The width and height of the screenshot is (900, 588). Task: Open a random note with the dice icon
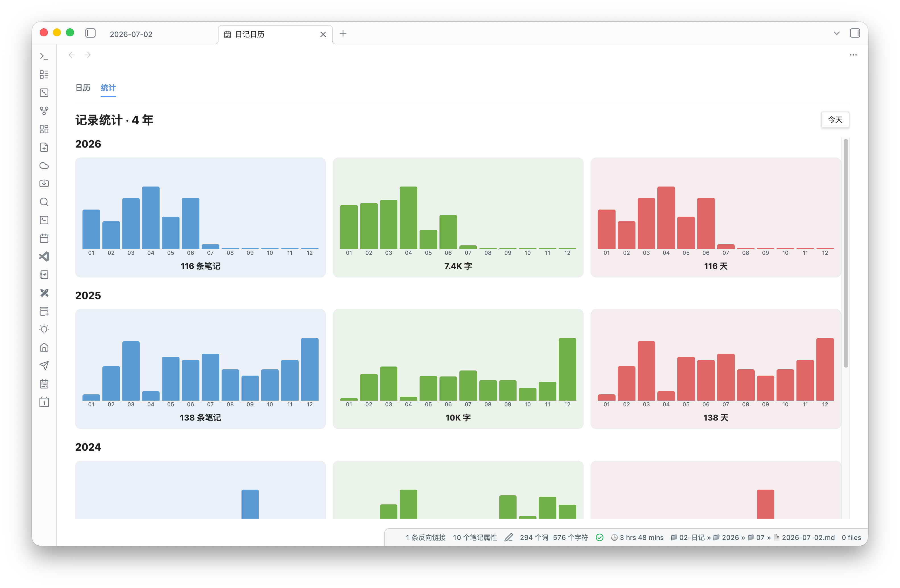44,93
